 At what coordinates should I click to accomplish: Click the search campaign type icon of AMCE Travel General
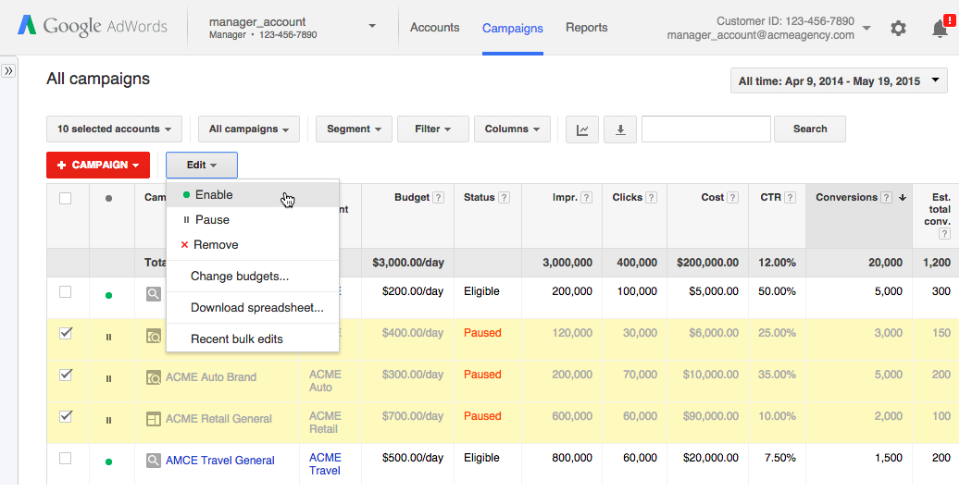153,460
